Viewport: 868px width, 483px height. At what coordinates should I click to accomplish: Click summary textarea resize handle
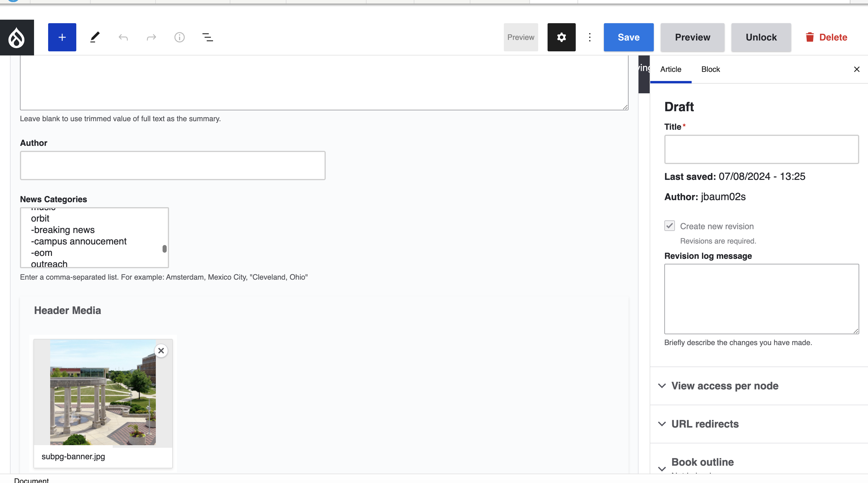(x=625, y=107)
